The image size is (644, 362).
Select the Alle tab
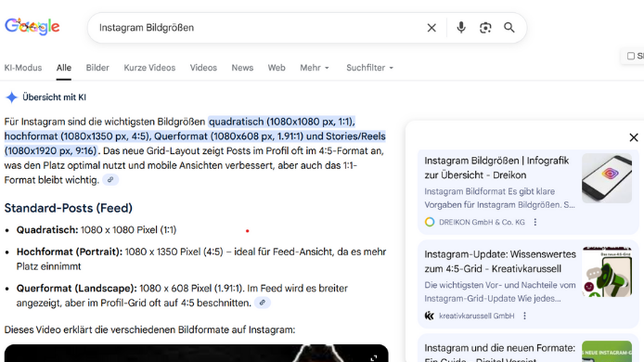[64, 68]
